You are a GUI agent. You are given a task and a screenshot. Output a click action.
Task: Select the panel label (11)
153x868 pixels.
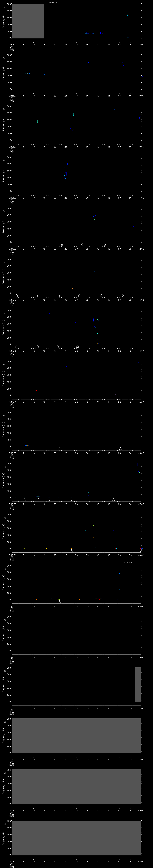[3, 518]
